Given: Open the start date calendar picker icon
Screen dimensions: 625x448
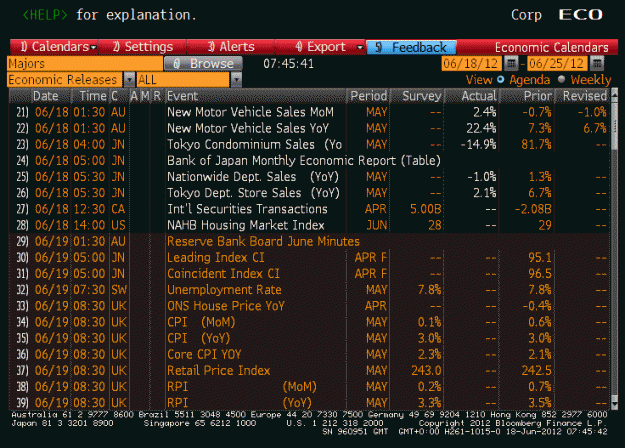Looking at the screenshot, I should [511, 63].
